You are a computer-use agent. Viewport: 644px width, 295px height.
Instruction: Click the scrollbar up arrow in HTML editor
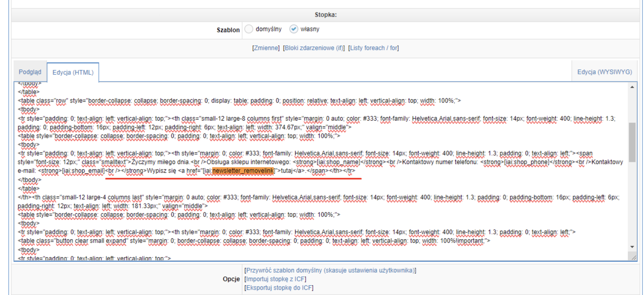tap(632, 87)
